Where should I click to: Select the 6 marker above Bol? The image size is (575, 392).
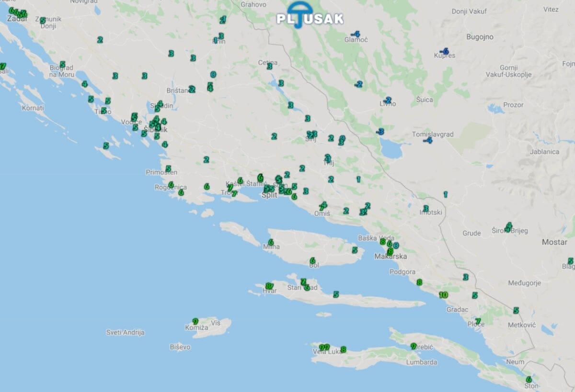(x=312, y=260)
